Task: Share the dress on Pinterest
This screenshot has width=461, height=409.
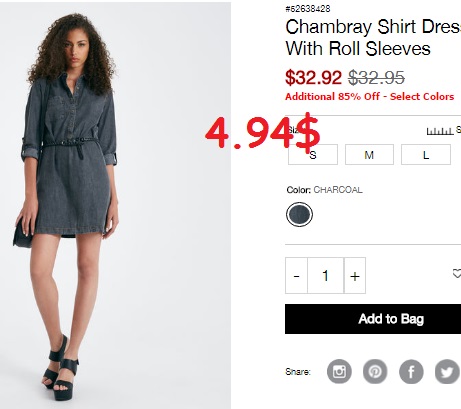Action: [375, 371]
